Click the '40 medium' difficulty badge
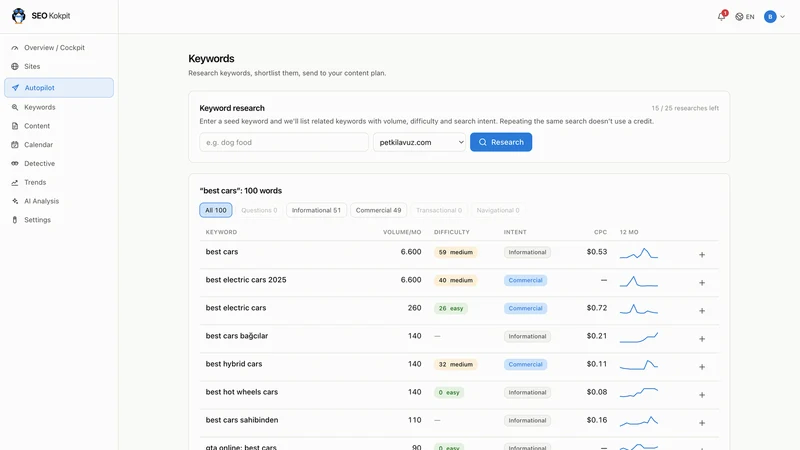This screenshot has width=800, height=450. coord(456,280)
